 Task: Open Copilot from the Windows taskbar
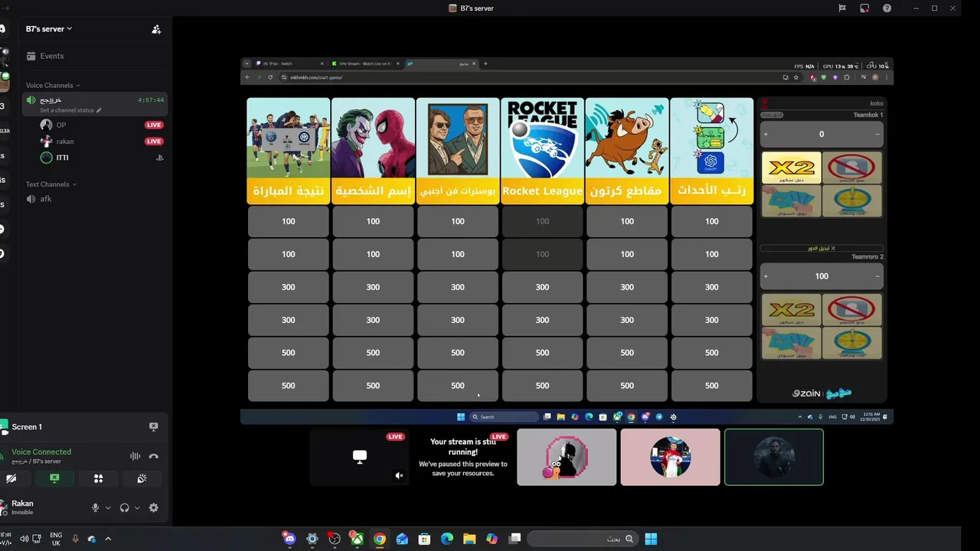(x=492, y=539)
